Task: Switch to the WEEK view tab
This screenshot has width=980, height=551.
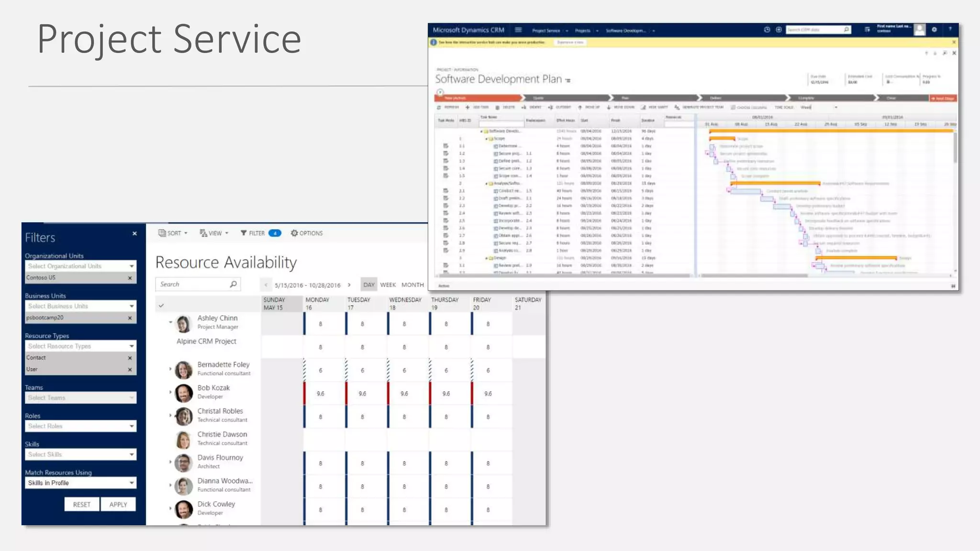Action: point(388,285)
